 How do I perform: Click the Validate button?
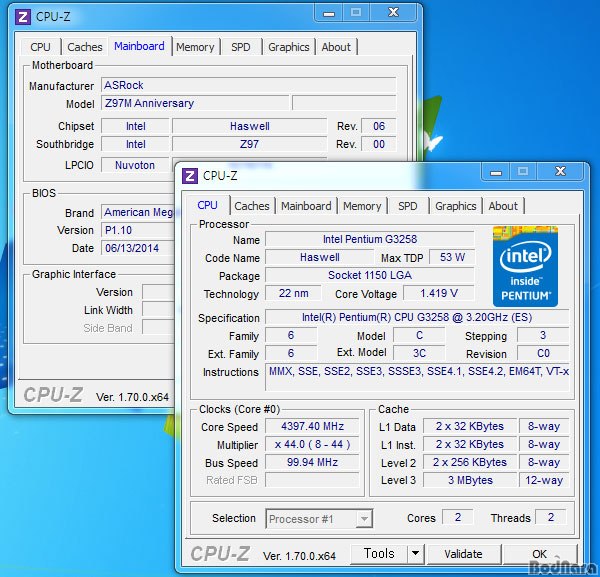463,554
